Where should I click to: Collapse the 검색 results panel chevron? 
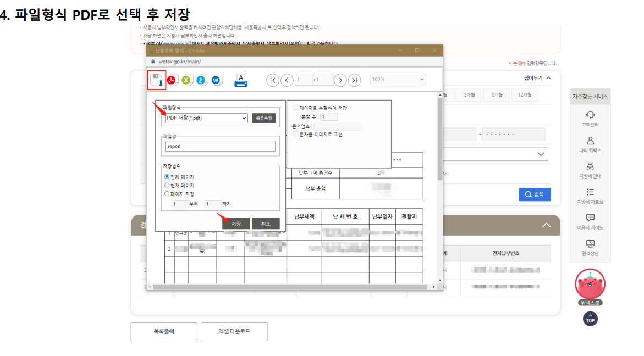point(546,225)
